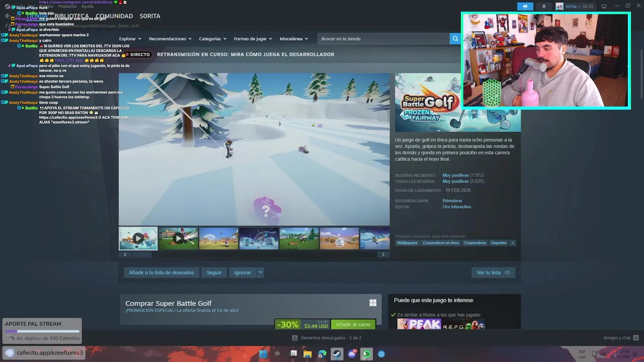
Task: Play the first trailer thumbnail
Action: click(x=138, y=238)
